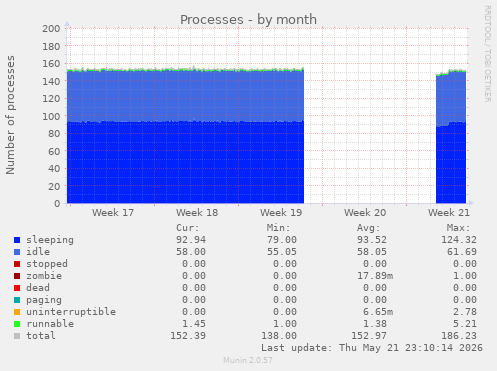497x371 pixels.
Task: Click the 'dead' legend label
Action: tap(38, 288)
